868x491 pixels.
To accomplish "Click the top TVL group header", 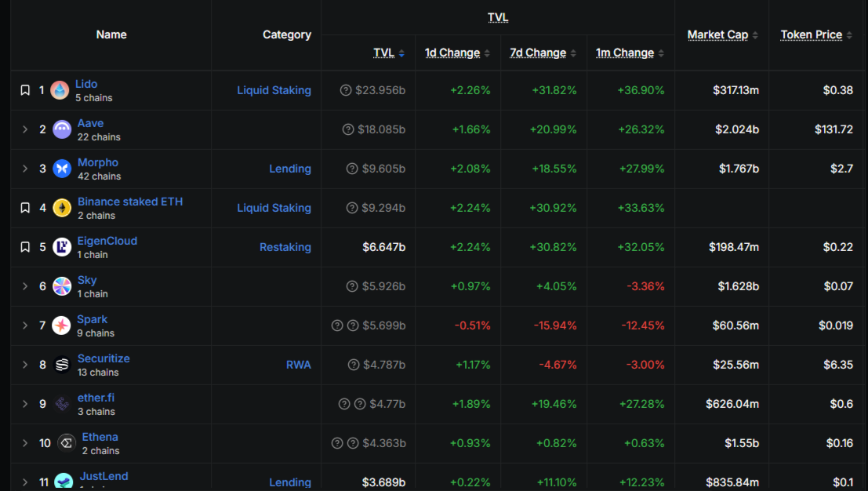I will tap(498, 18).
